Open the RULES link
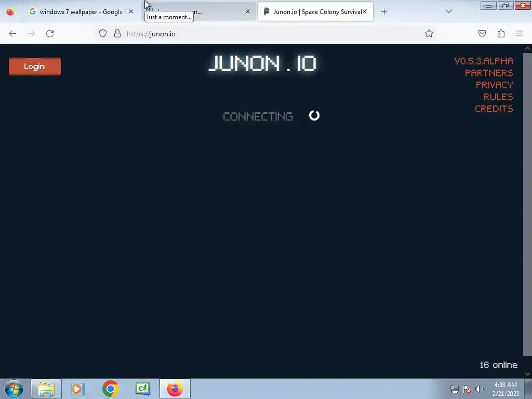The height and width of the screenshot is (399, 532). [498, 97]
